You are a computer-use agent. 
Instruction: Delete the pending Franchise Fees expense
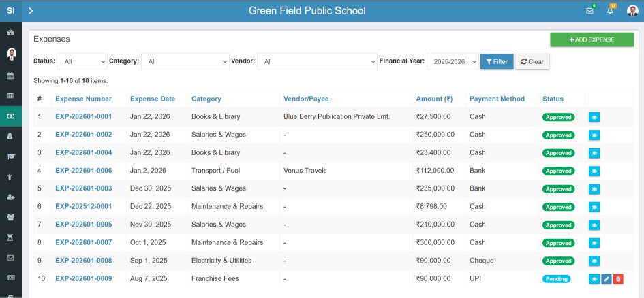[x=618, y=279]
